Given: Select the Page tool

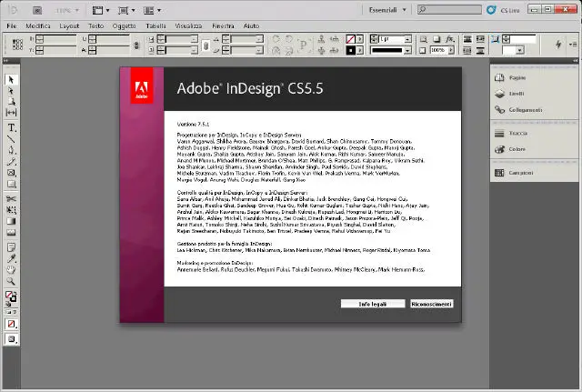Looking at the screenshot, I should pyautogui.click(x=11, y=101).
